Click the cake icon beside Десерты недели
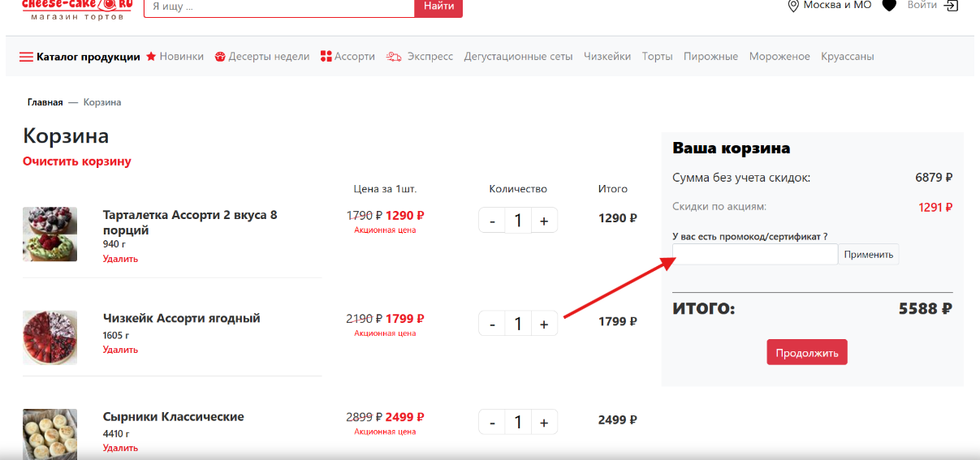980x460 pixels. [x=220, y=57]
